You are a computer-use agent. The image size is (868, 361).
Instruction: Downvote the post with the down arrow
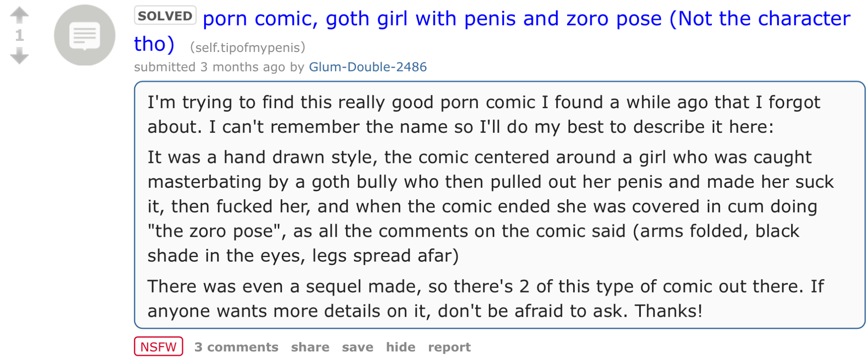19,56
